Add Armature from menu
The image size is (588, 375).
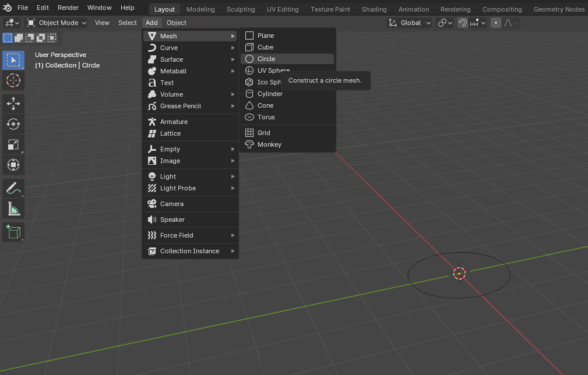(190, 122)
